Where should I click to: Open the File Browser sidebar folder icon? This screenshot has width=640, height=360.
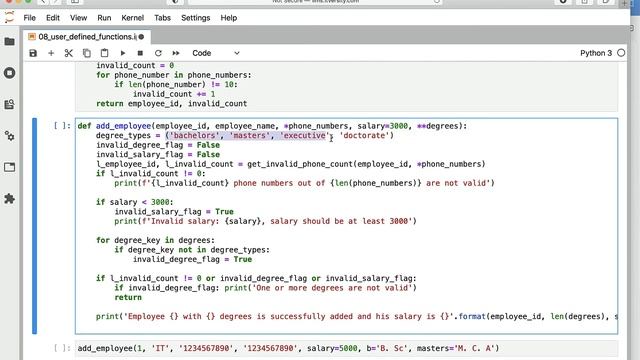[x=9, y=42]
